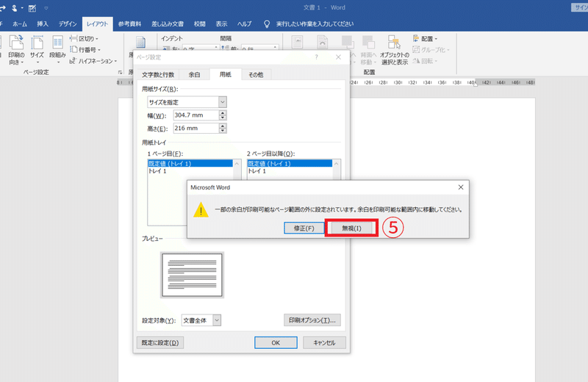The height and width of the screenshot is (382, 588).
Task: Open the グループ化 dropdown
Action: [431, 49]
